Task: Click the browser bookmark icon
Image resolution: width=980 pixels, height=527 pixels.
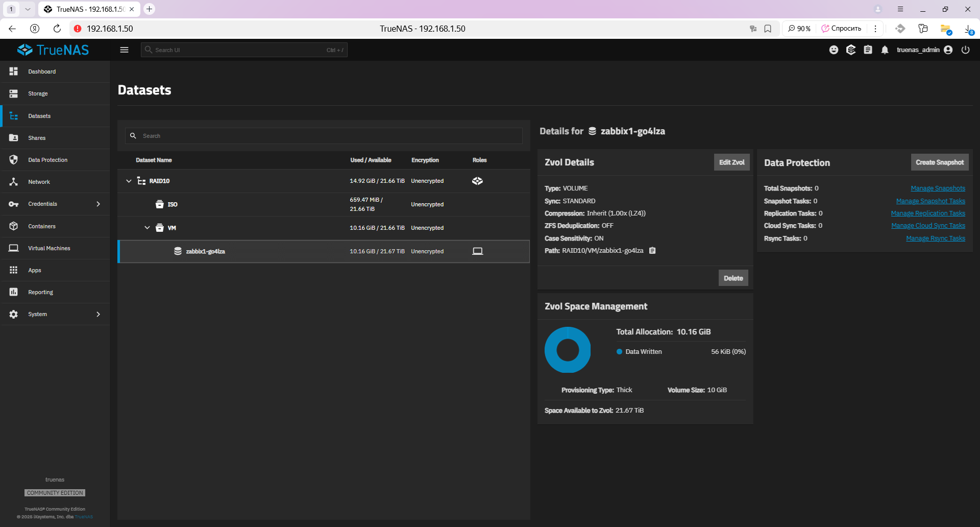Action: [768, 29]
